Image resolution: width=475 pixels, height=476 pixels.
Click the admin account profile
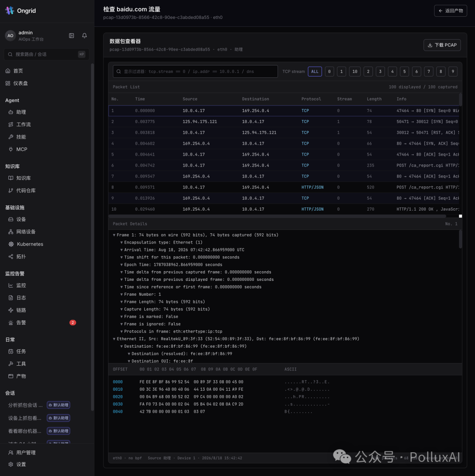click(25, 36)
